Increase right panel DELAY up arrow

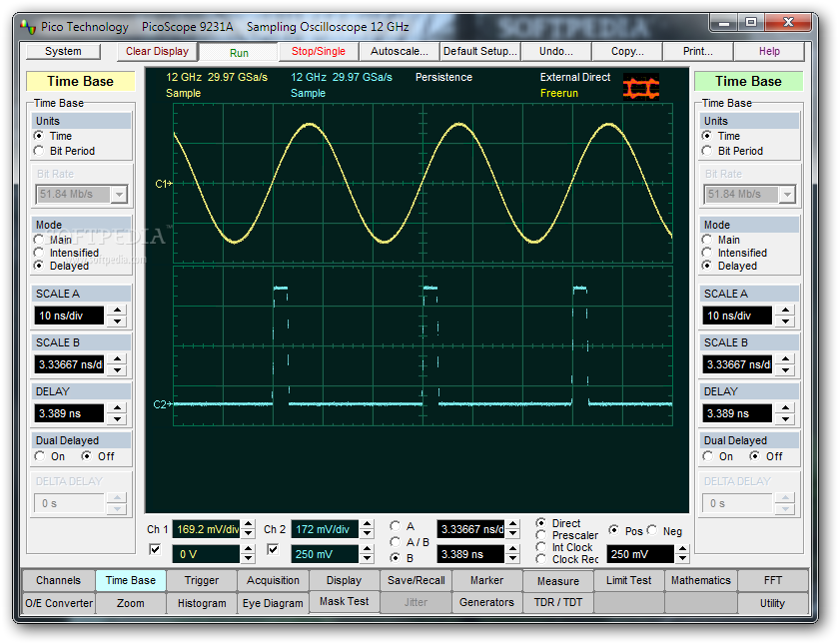coord(785,407)
